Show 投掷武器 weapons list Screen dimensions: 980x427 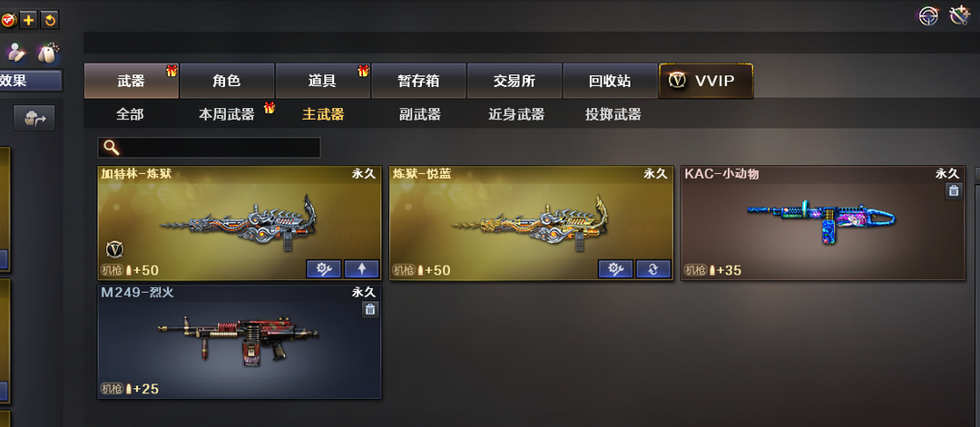pos(613,115)
